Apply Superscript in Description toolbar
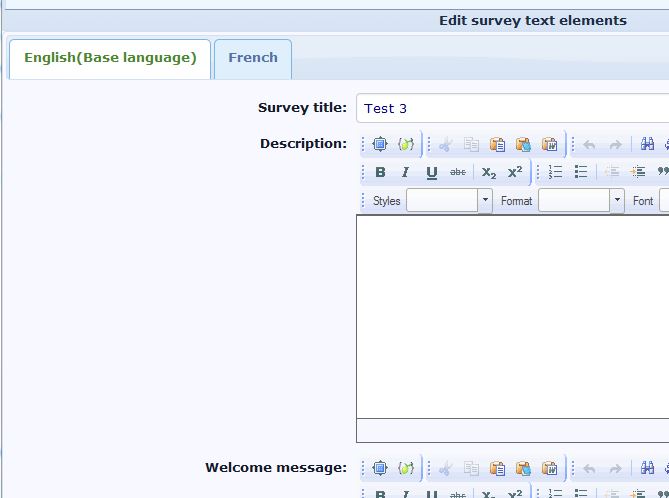Viewport: 669px width, 498px height. click(x=515, y=172)
